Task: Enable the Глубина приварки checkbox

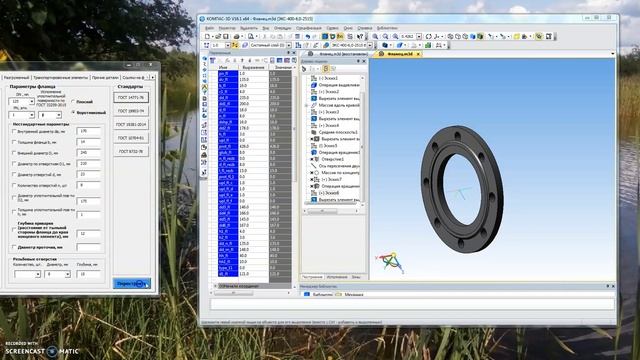Action: 13,230
